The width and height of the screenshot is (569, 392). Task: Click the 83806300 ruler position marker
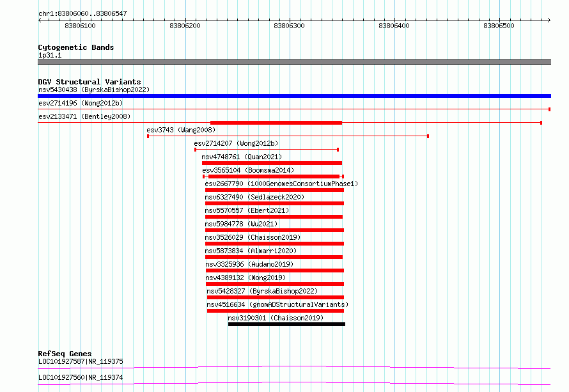click(289, 26)
